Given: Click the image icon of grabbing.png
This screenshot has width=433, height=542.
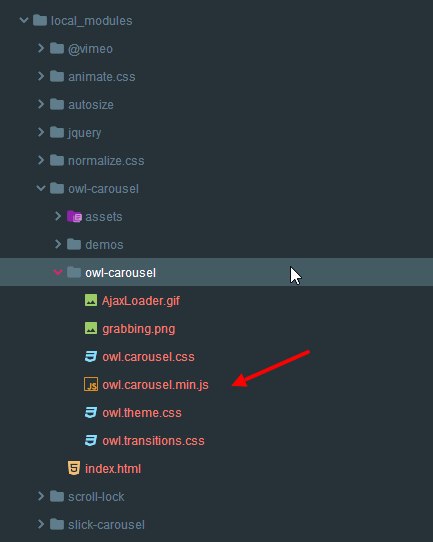Looking at the screenshot, I should click(91, 328).
